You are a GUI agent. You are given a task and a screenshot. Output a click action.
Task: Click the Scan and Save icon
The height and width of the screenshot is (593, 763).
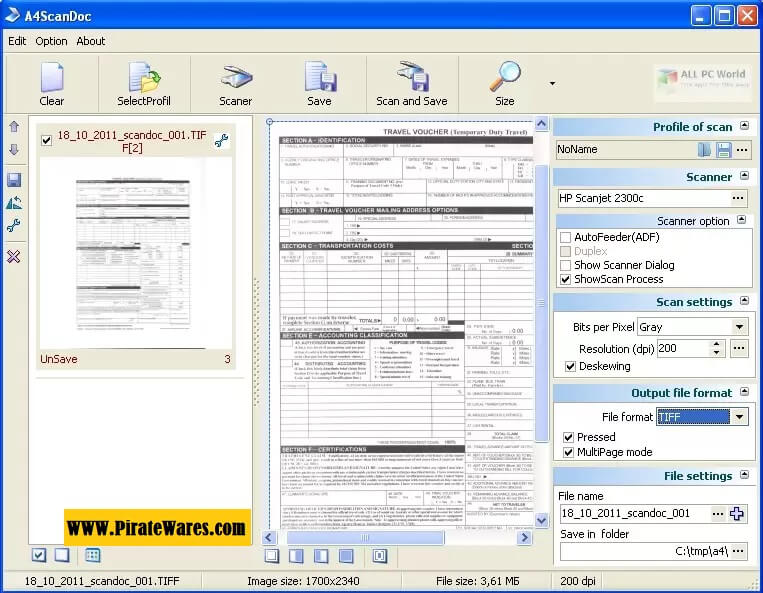[x=411, y=78]
